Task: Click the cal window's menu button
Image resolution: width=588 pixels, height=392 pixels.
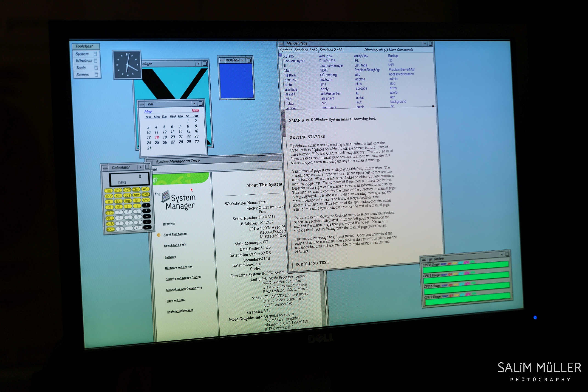Action: 142,104
